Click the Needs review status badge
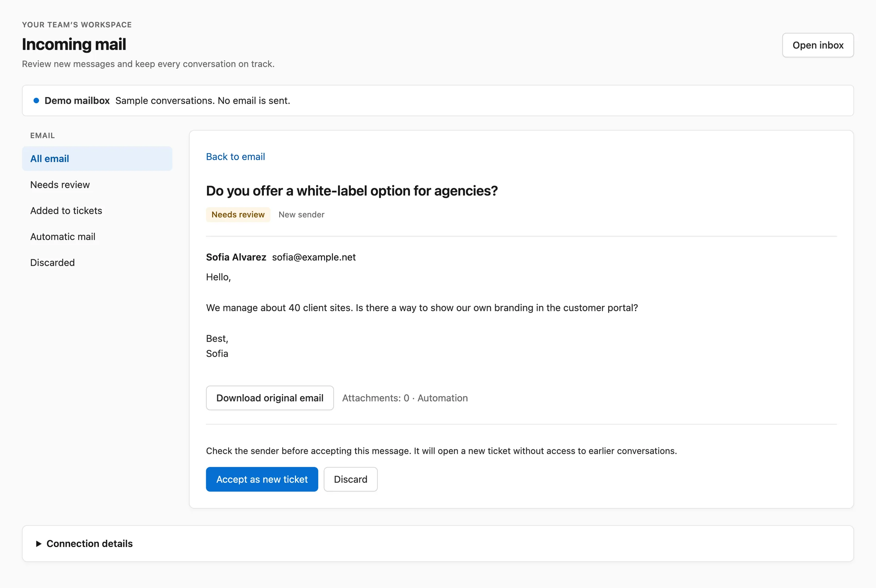Screen dimensions: 876x588 [238, 214]
